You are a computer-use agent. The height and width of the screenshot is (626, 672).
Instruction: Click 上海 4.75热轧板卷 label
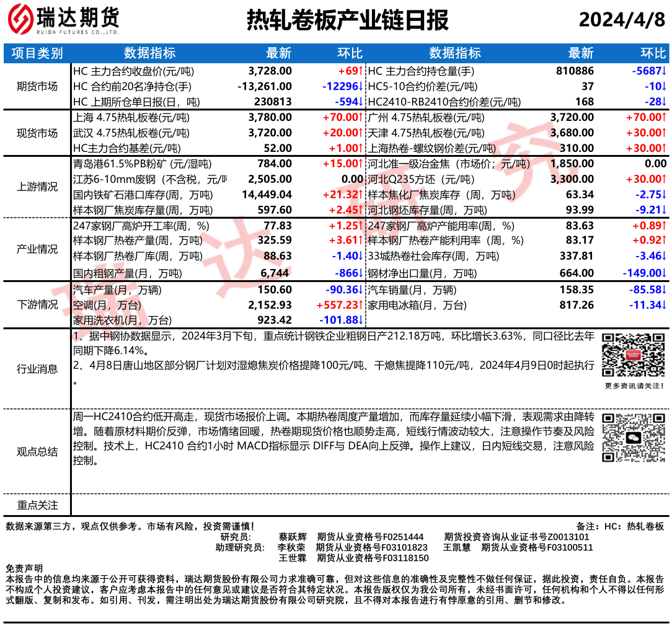tap(131, 117)
